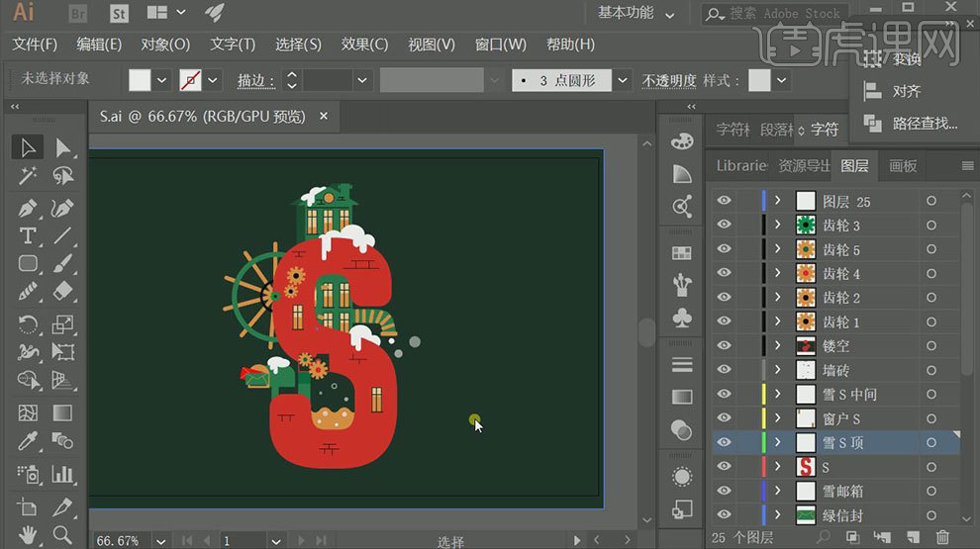Viewport: 980px width, 549px height.
Task: Toggle visibility of 齿轮 3 layer
Action: click(x=724, y=225)
